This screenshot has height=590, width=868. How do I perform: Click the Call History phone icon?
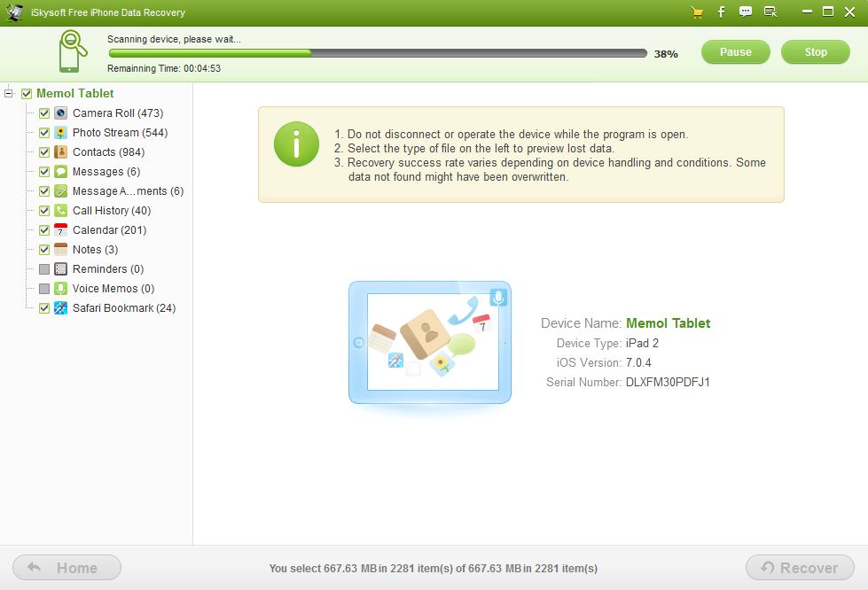[x=61, y=211]
